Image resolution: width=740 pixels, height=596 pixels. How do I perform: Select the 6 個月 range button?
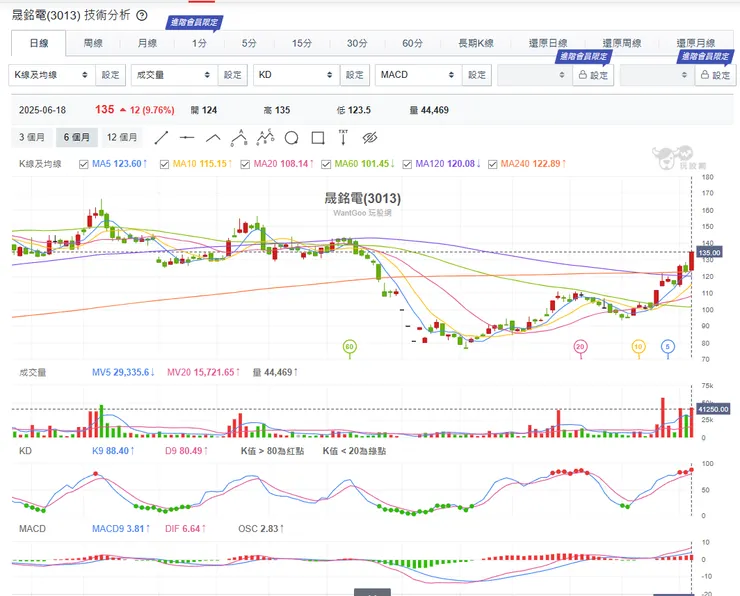76,137
